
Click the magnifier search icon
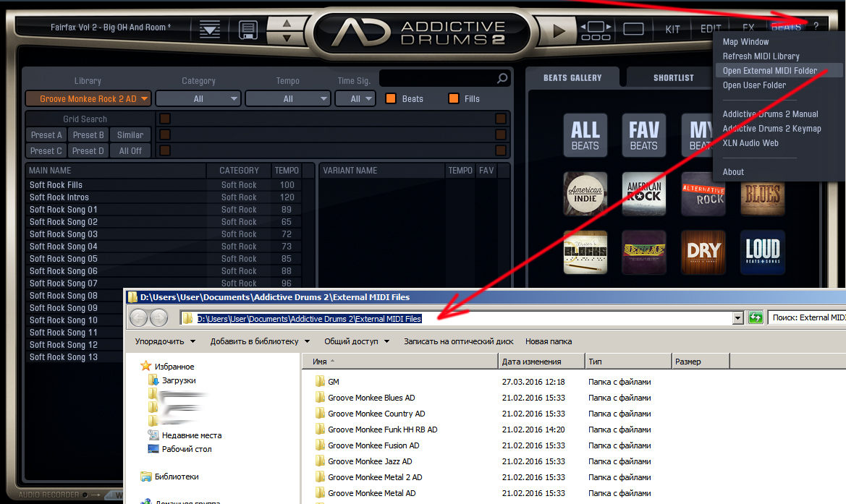[x=502, y=79]
